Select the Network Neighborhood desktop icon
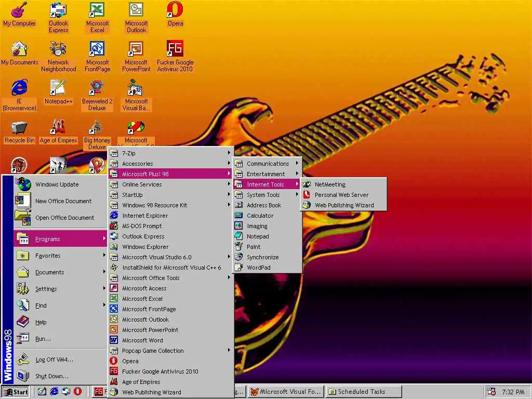The width and height of the screenshot is (532, 399). coord(58,56)
